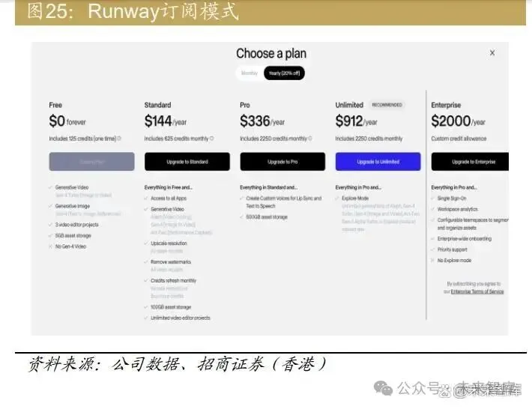Click the $912/year price

[x=356, y=121]
